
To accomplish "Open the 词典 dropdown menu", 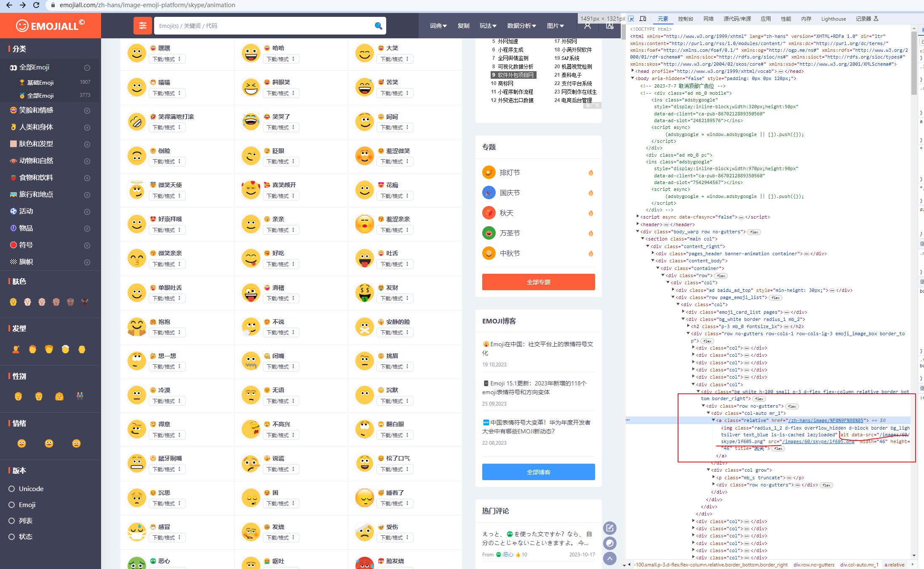I will click(x=438, y=26).
